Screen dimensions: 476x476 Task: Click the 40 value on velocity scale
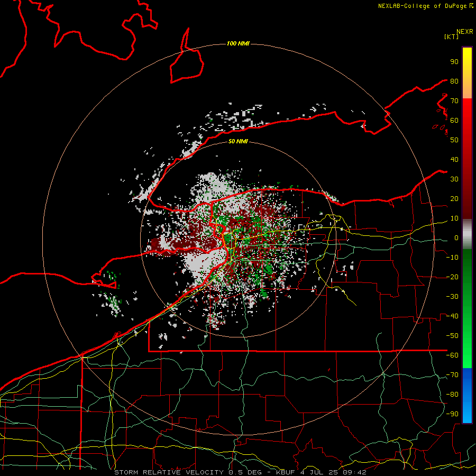pyautogui.click(x=454, y=160)
